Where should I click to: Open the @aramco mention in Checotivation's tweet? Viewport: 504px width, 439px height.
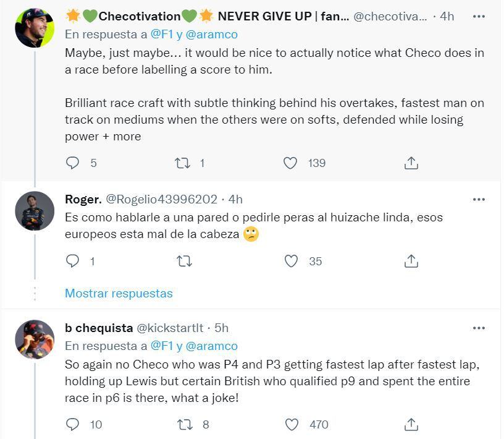coord(211,35)
